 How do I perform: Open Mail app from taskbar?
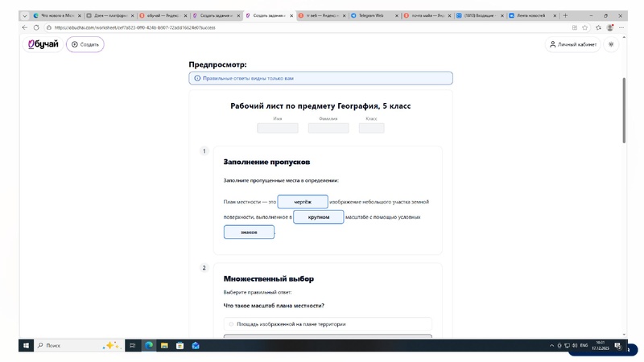[196, 346]
